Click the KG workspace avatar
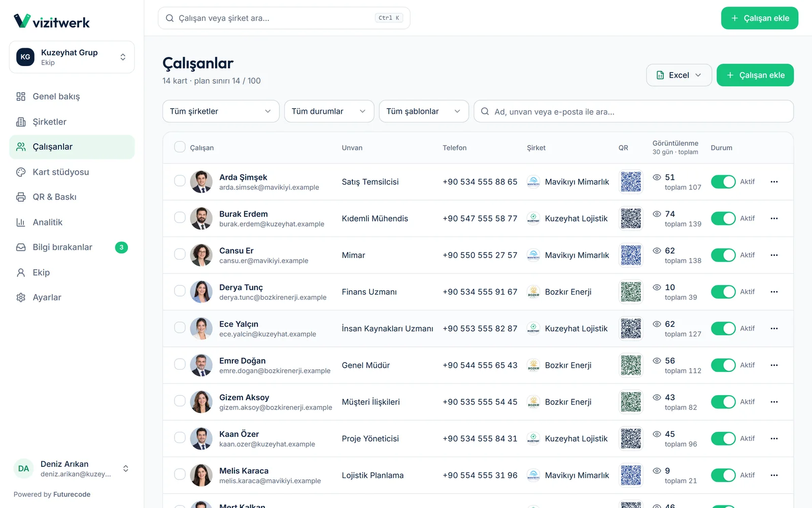The width and height of the screenshot is (812, 508). (x=25, y=57)
